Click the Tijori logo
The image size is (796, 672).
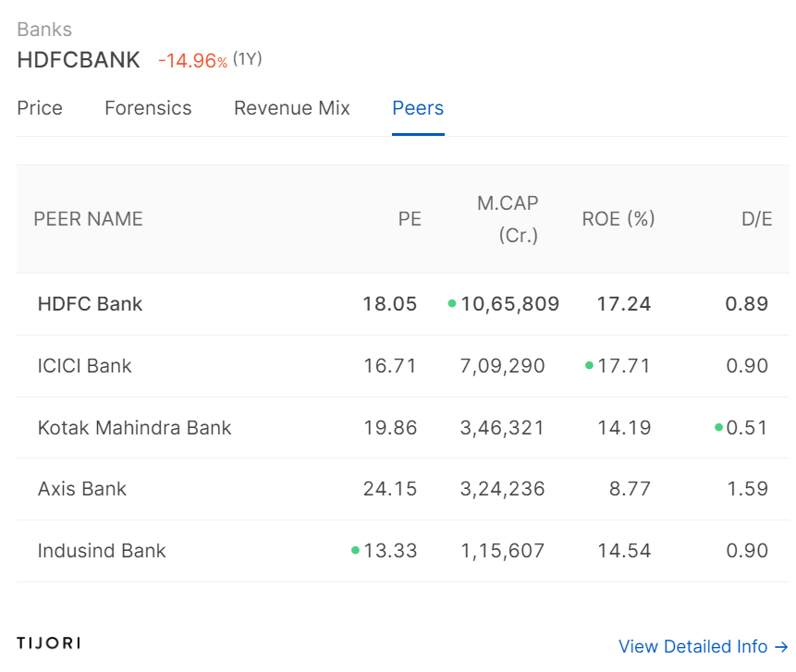[x=49, y=643]
